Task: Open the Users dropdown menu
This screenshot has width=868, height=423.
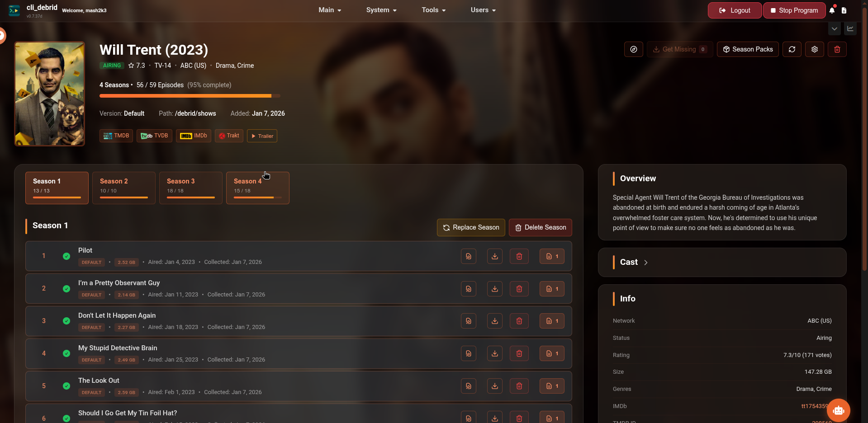Action: click(x=483, y=10)
